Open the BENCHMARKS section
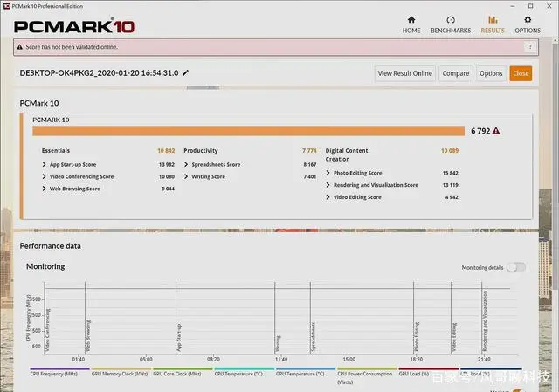The image size is (559, 392). (x=451, y=25)
